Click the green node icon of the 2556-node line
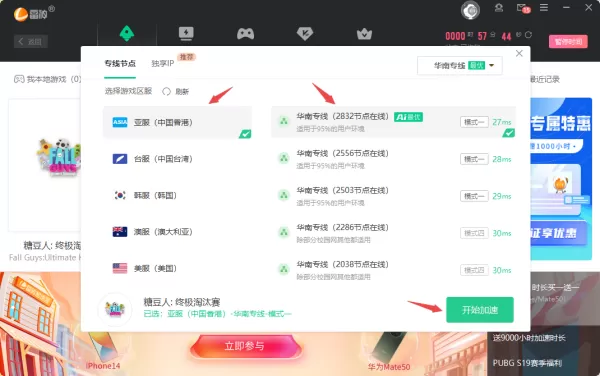This screenshot has width=600, height=376. [x=284, y=158]
